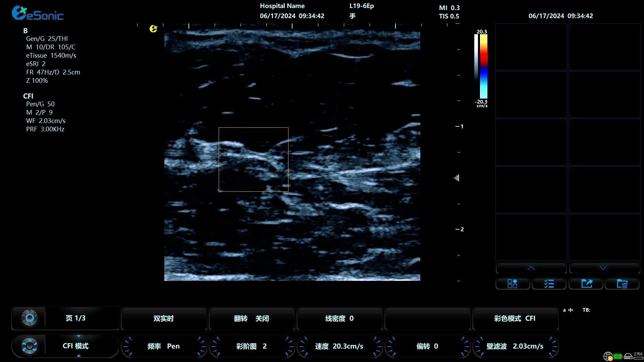Decrease 偏转 steer angle using left arc
This screenshot has width=644, height=362.
(391, 346)
